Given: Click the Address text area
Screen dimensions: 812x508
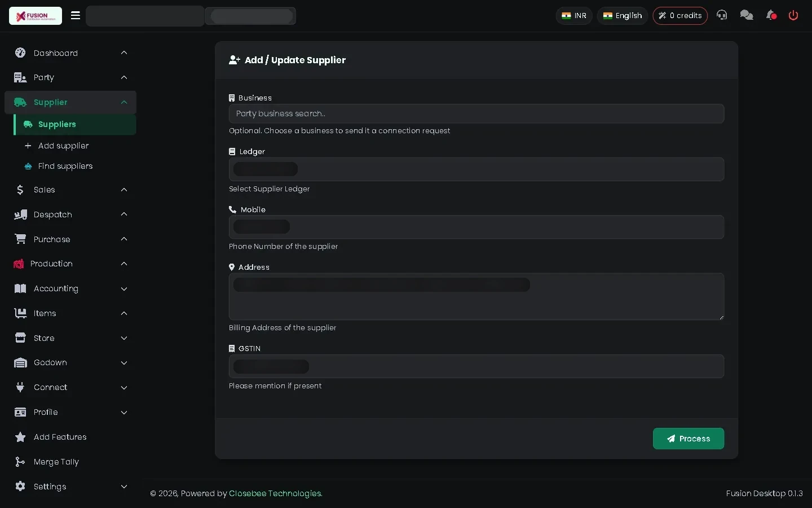Looking at the screenshot, I should tap(476, 296).
